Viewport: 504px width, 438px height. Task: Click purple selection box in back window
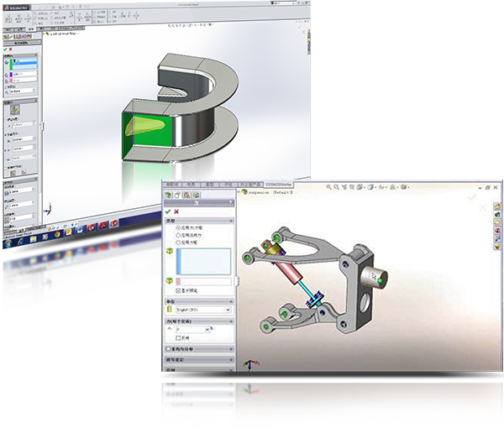[24, 75]
